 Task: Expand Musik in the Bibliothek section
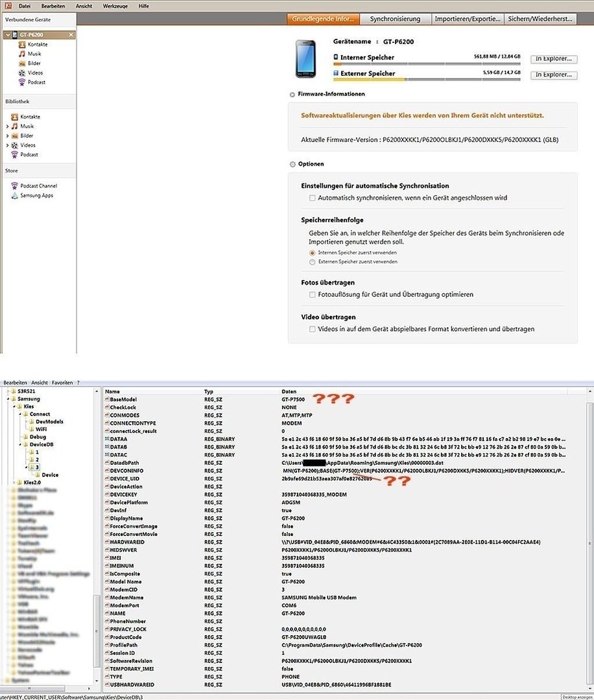click(7, 126)
